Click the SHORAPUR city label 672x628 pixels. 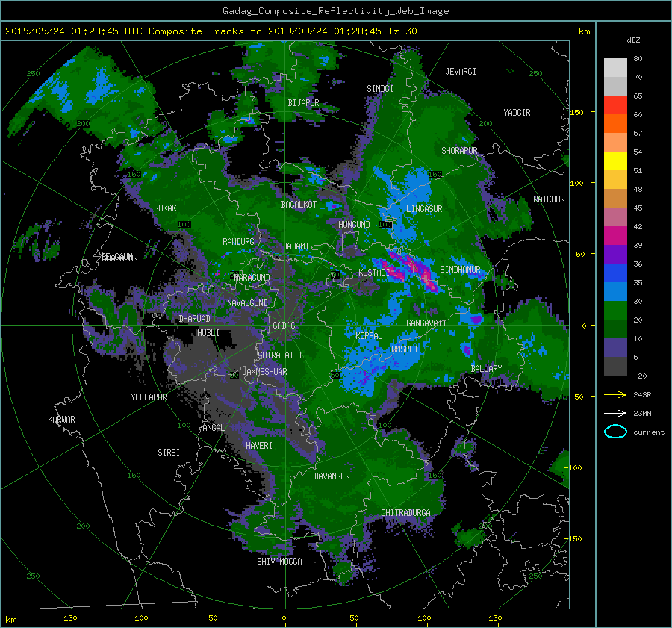[x=459, y=150]
